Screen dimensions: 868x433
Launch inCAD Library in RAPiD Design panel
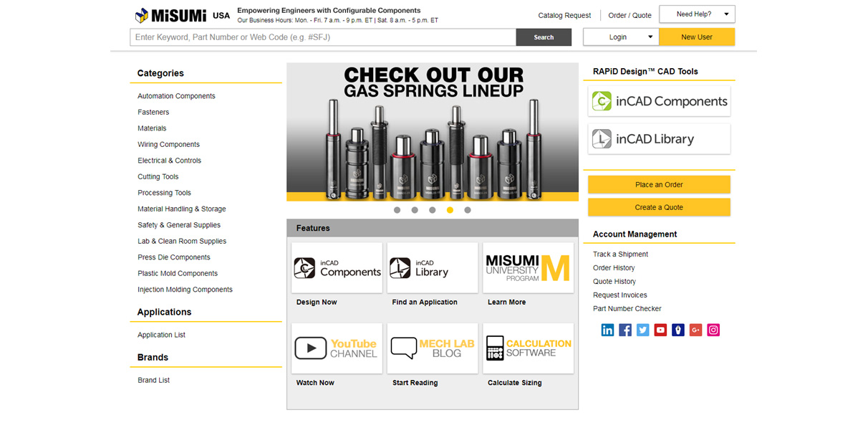(x=659, y=138)
